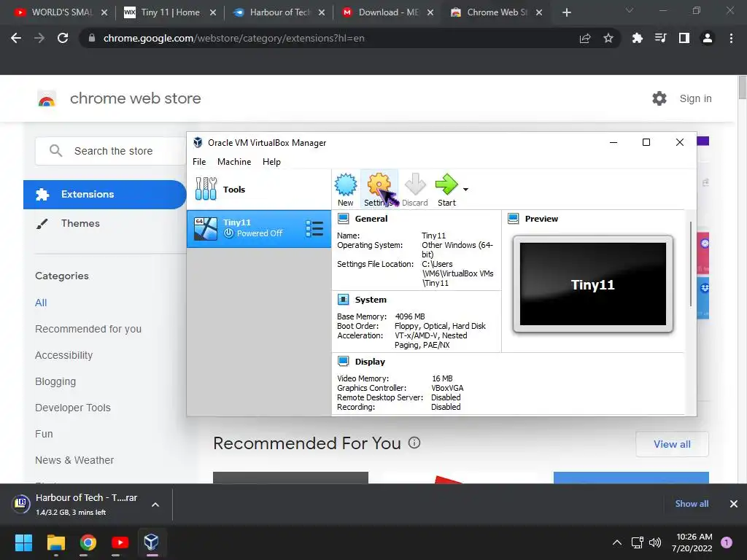
Task: Click the System section icon
Action: pyautogui.click(x=343, y=300)
